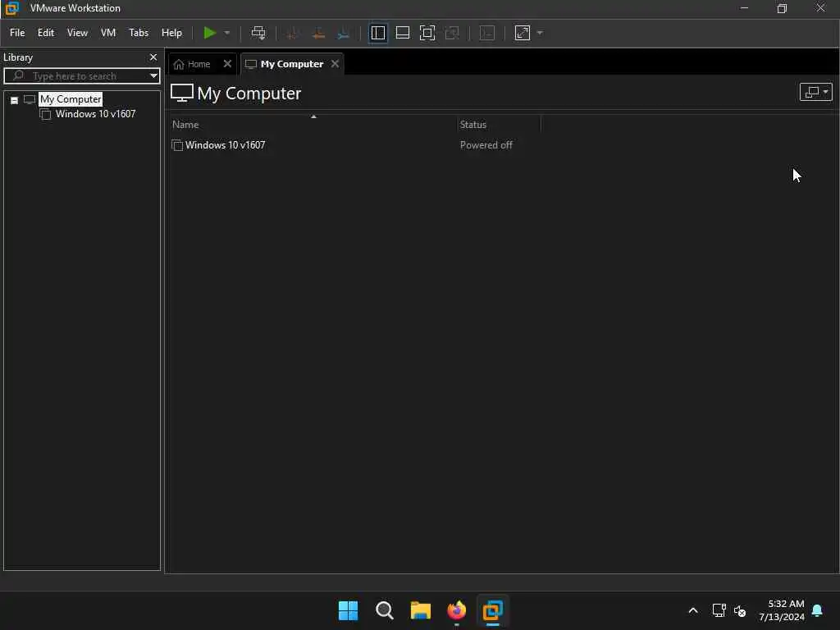This screenshot has width=840, height=630.
Task: Open the View menu
Action: pyautogui.click(x=77, y=33)
